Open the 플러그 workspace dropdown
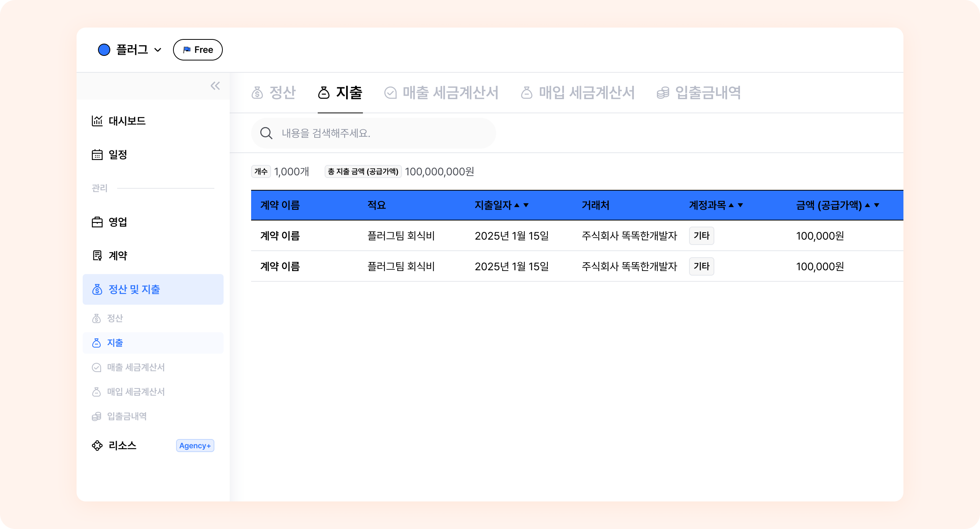The width and height of the screenshot is (980, 529). 158,50
